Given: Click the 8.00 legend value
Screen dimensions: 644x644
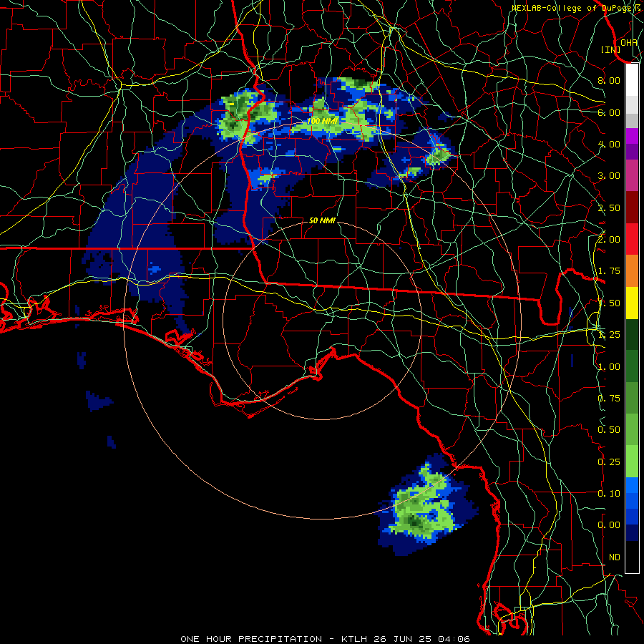Looking at the screenshot, I should tap(609, 80).
